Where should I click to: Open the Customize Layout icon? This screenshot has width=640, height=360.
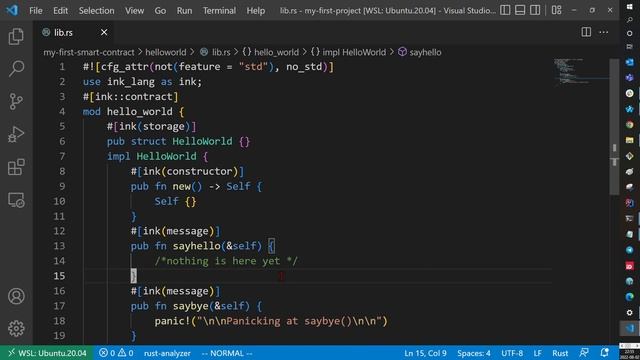(556, 10)
